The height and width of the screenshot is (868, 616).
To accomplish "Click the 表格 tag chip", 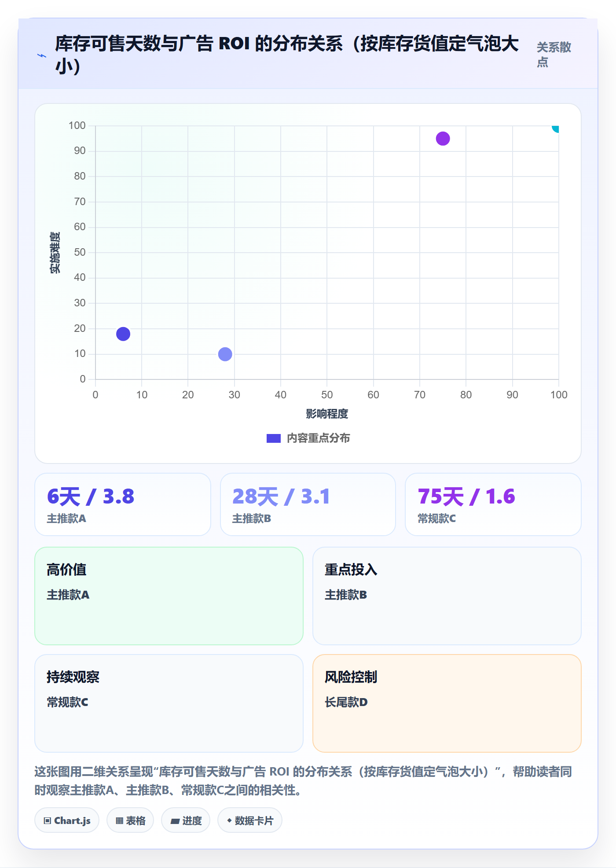I will (x=130, y=820).
